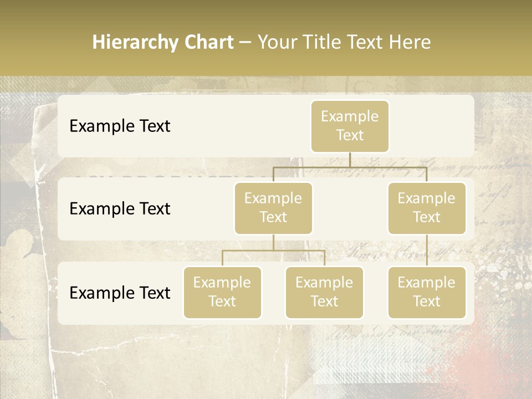Select the "Your Title Text Here" title portion

[344, 42]
